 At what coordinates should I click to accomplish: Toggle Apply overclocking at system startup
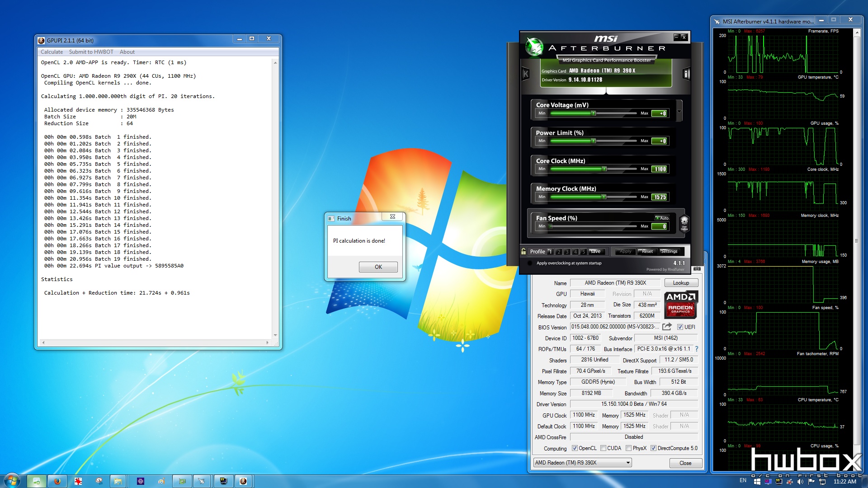(x=529, y=263)
